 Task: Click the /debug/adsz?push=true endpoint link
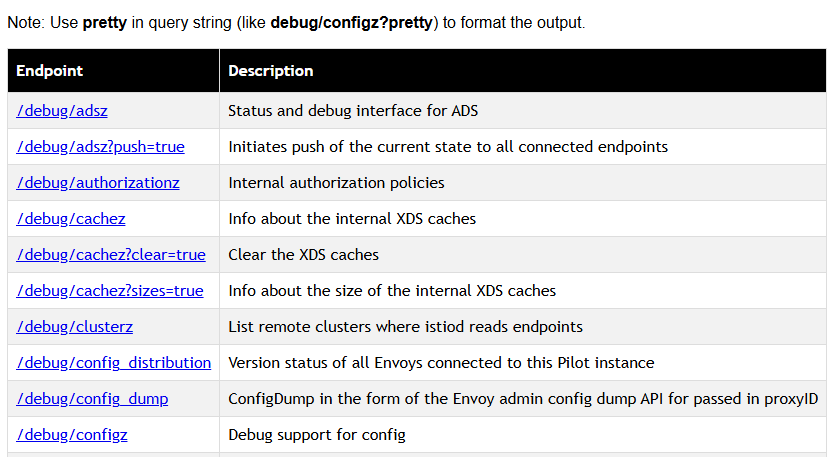(100, 147)
